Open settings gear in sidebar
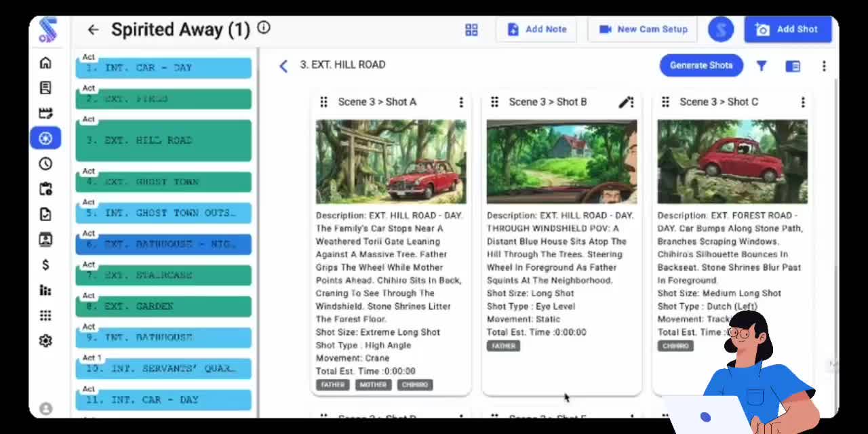Screen dimensions: 868x434 [x=45, y=340]
